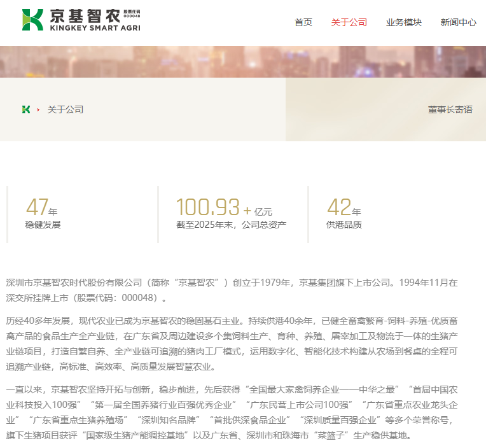Select the 100.93+ 亿元 figure

click(224, 207)
